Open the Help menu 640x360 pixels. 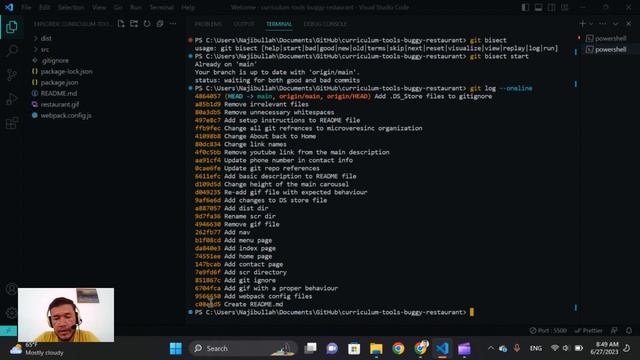[x=188, y=7]
